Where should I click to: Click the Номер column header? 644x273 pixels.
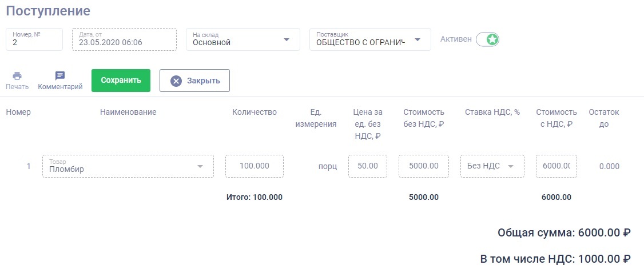[18, 112]
